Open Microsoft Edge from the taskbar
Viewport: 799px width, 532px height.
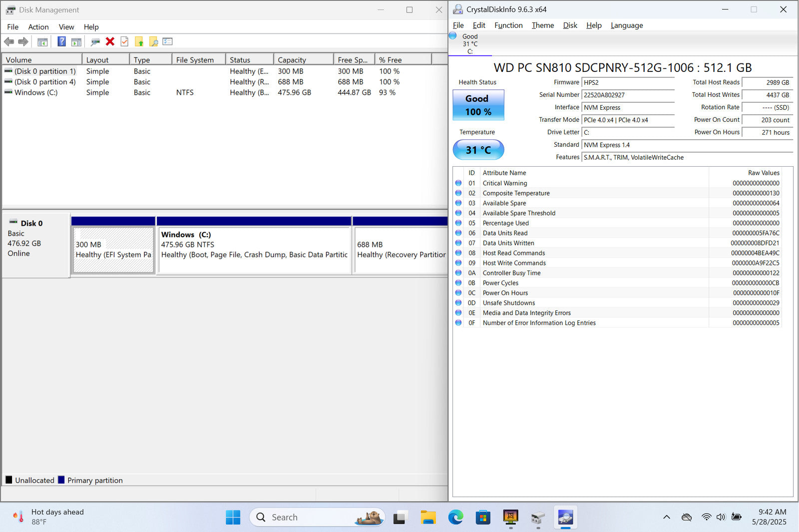click(x=455, y=518)
